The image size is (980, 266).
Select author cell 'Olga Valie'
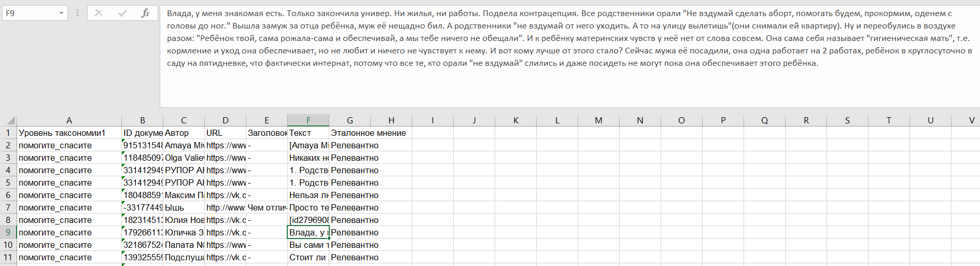pyautogui.click(x=184, y=158)
